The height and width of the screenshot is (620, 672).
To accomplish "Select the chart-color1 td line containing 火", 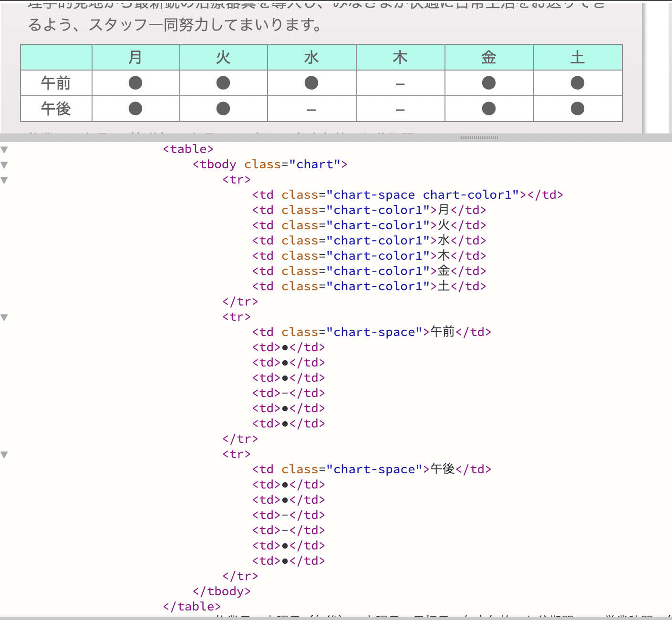I will [x=369, y=225].
